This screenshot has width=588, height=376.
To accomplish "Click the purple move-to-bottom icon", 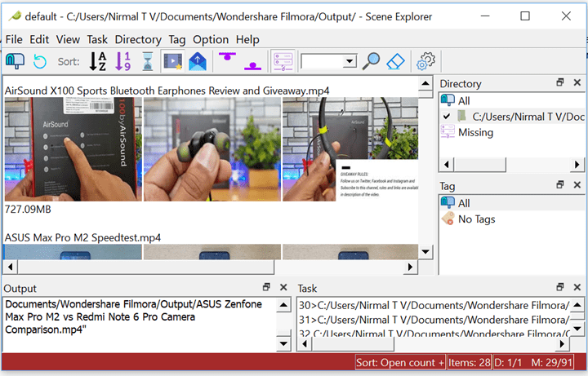I will click(252, 66).
